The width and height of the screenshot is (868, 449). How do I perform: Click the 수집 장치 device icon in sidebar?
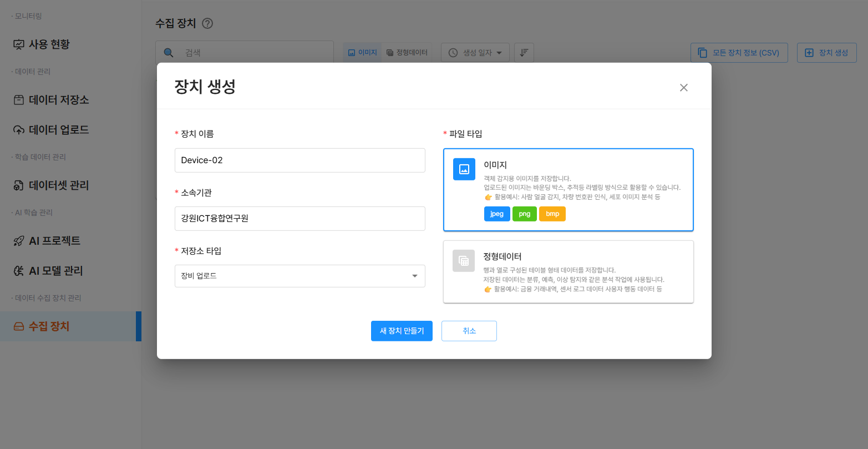(x=19, y=326)
